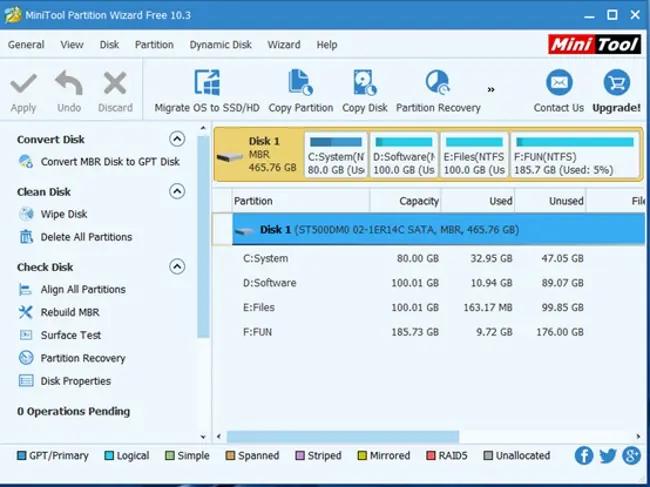Viewport: 650px width, 487px height.
Task: Click the horizontal scrollbar thumb
Action: click(x=343, y=436)
